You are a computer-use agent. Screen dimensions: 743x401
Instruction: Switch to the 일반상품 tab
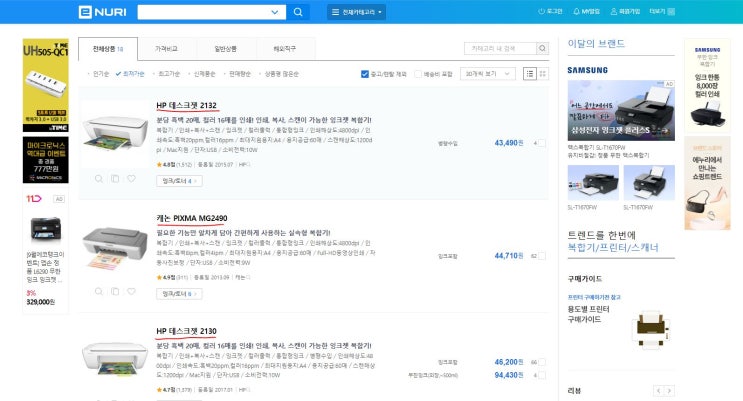[226, 49]
